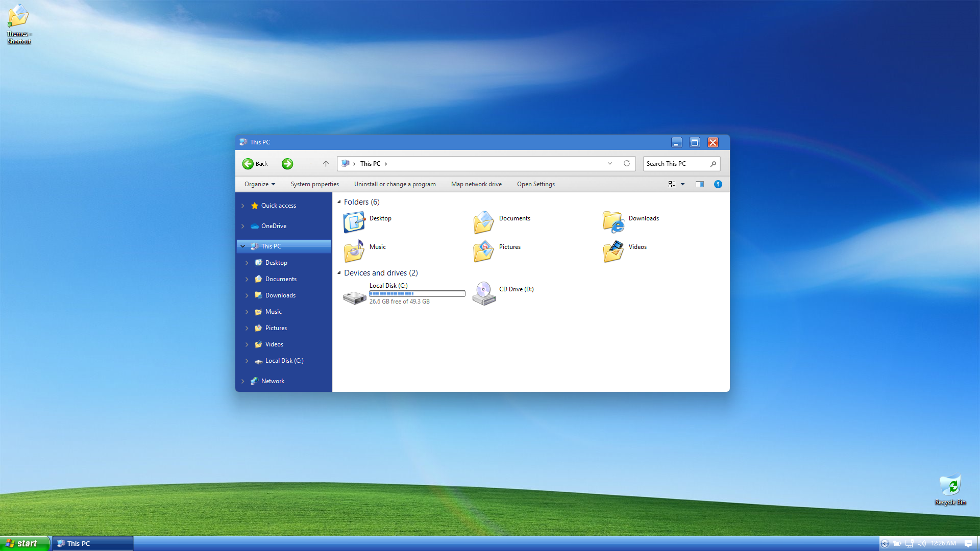
Task: Click the green Forward arrow button
Action: tap(287, 164)
